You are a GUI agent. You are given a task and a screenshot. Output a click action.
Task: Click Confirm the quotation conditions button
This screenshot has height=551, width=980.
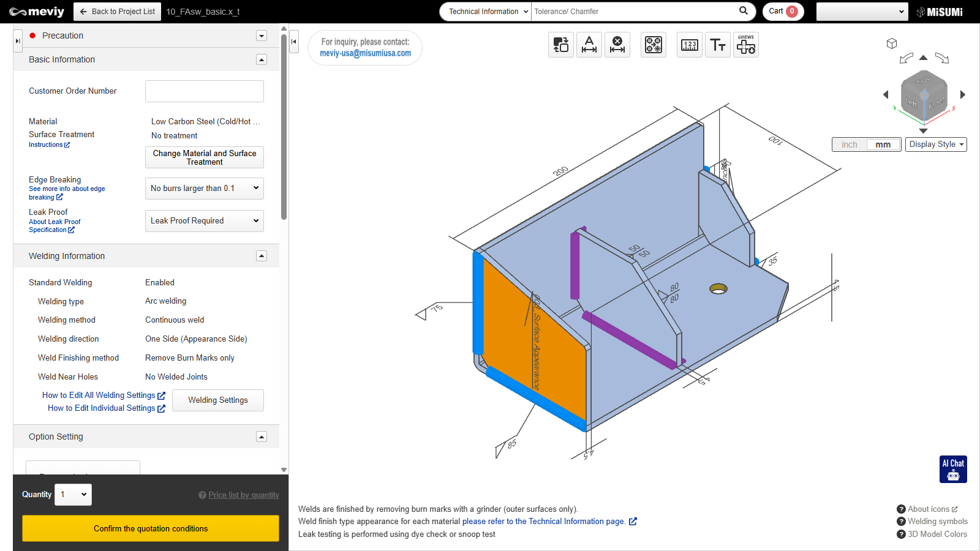point(151,528)
